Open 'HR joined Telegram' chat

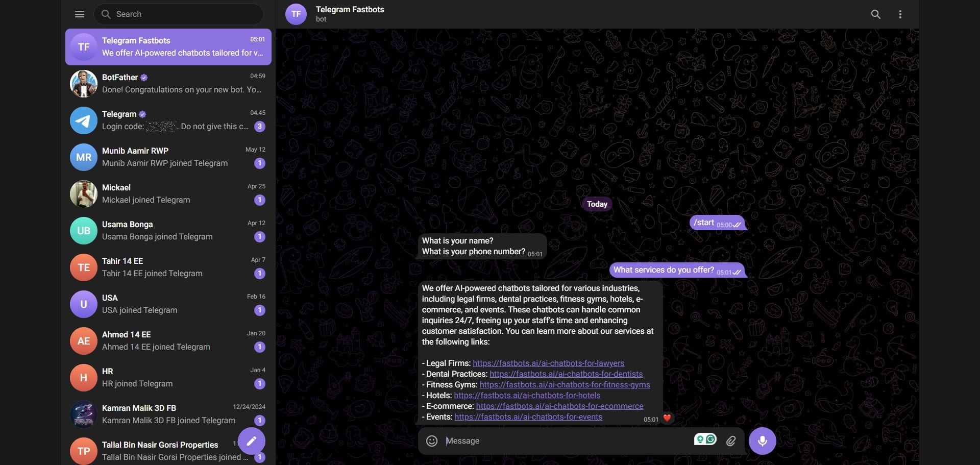pyautogui.click(x=168, y=378)
